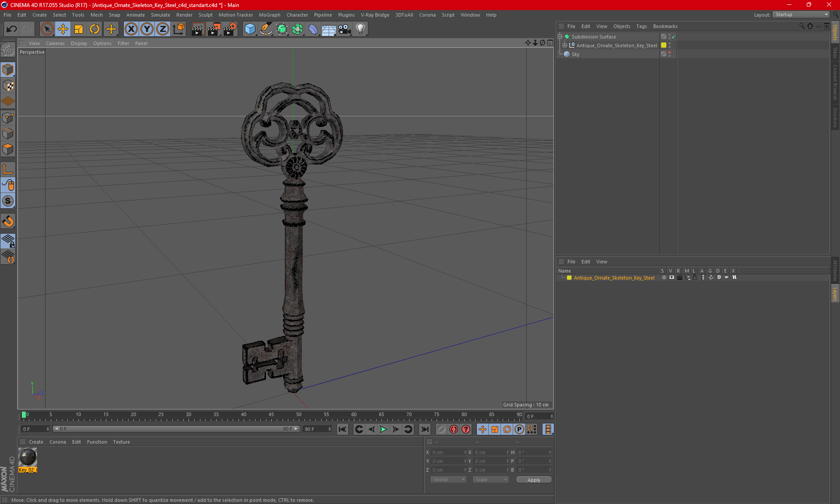Open the World coordinate dropdown
840x504 pixels.
point(448,479)
